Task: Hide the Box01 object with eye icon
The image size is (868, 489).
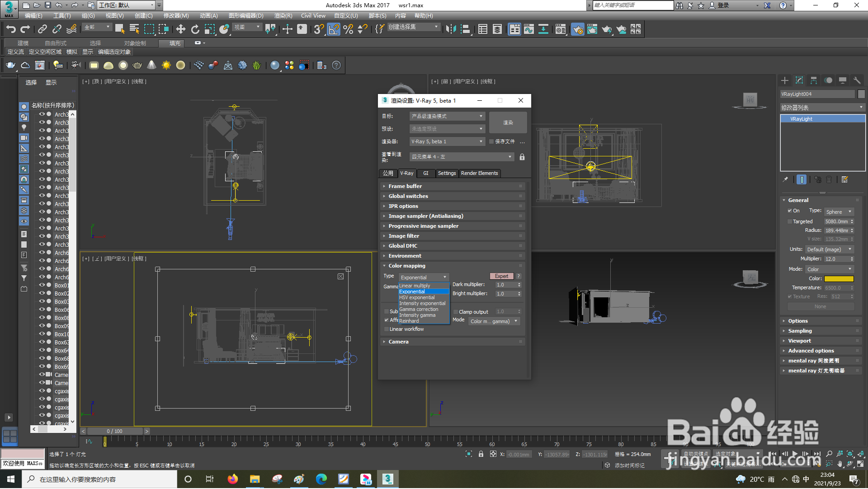Action: pyautogui.click(x=42, y=285)
